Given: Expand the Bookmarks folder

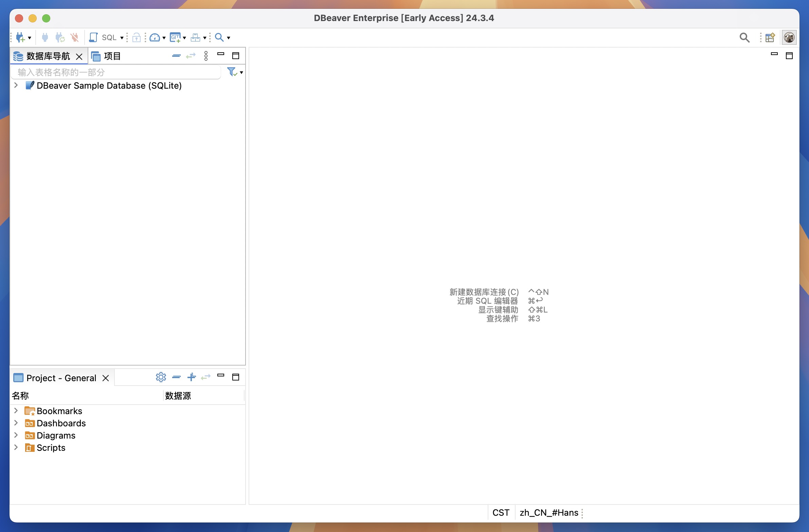Looking at the screenshot, I should point(16,411).
